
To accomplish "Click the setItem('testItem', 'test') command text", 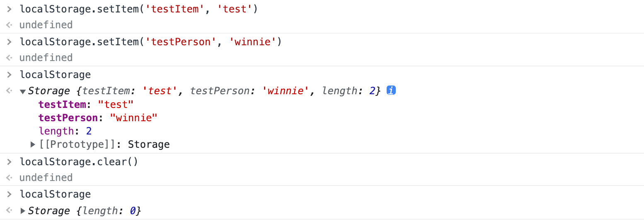I will tap(139, 9).
